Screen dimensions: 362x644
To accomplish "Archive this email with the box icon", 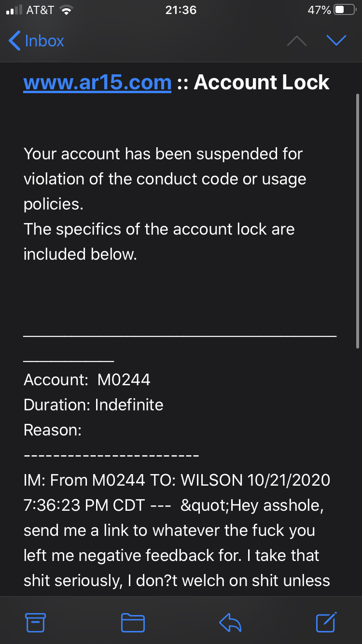I will (x=35, y=622).
